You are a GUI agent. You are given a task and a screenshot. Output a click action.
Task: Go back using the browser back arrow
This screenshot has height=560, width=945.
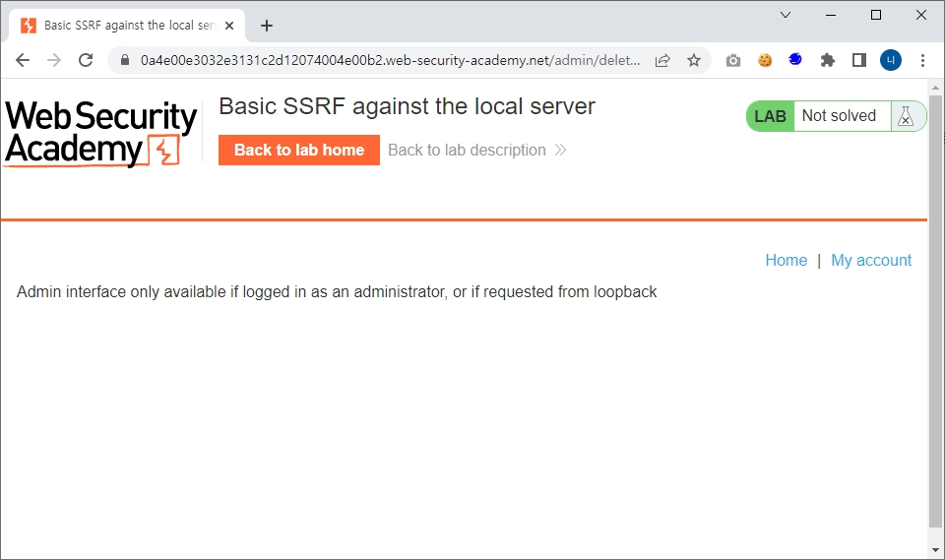(23, 60)
